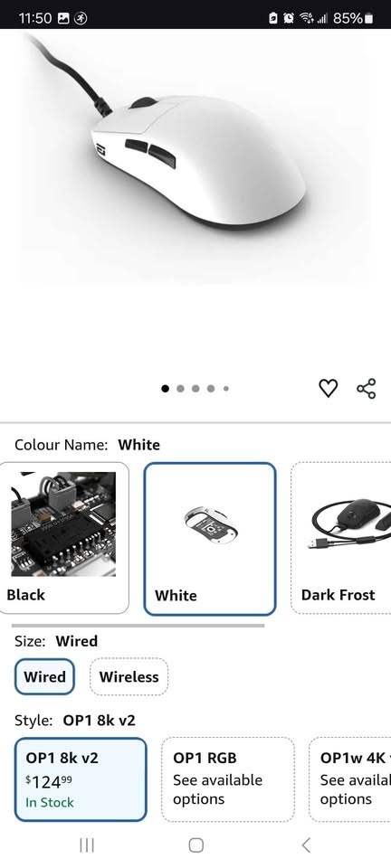Open the share icon
This screenshot has width=391, height=868.
coord(366,388)
